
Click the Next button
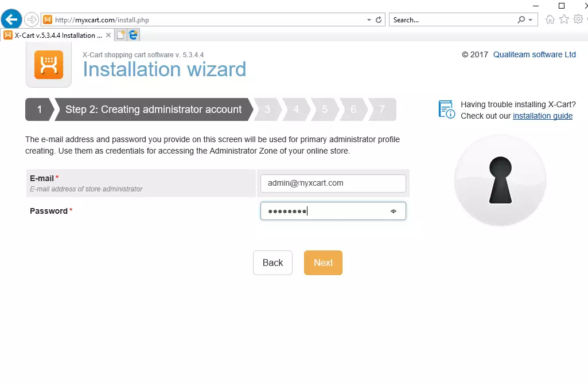[323, 262]
